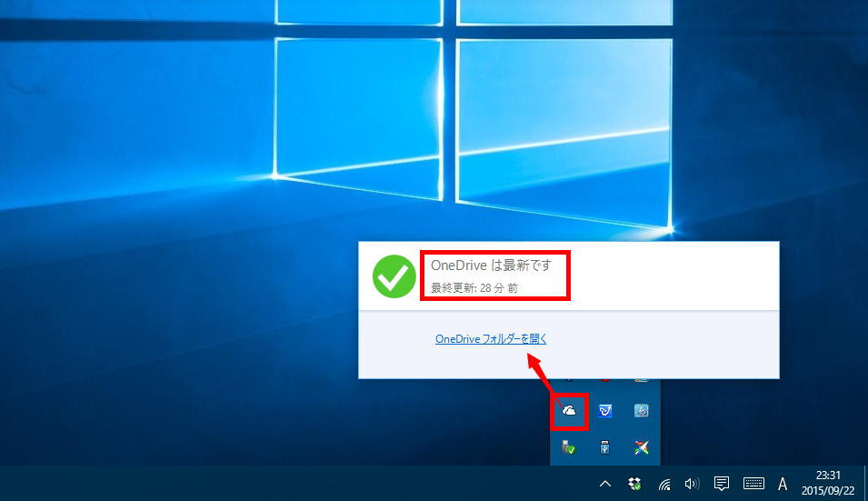Collapse the hidden icons tray chevron
868x501 pixels.
point(605,484)
